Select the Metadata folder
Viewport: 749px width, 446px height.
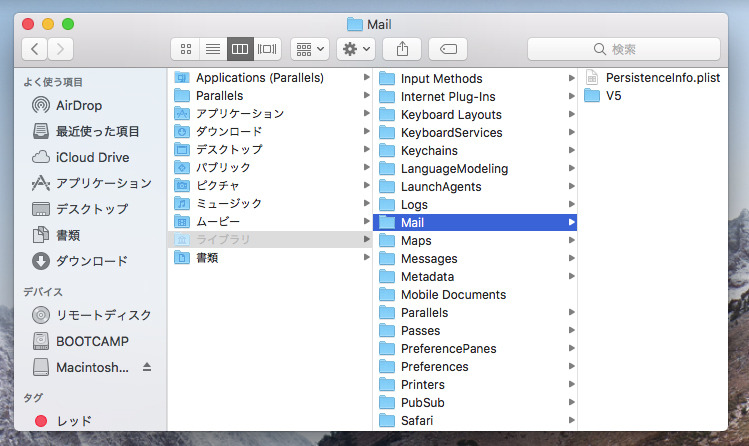coord(475,276)
